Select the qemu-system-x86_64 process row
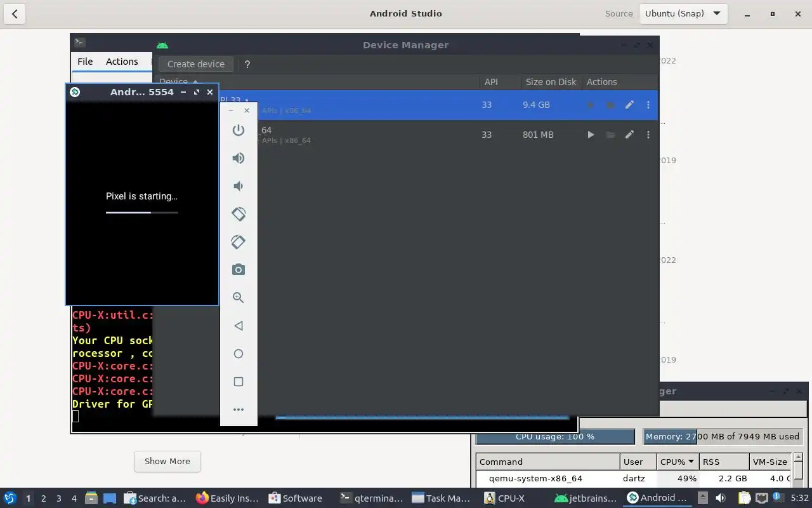This screenshot has height=508, width=812. coord(634,479)
